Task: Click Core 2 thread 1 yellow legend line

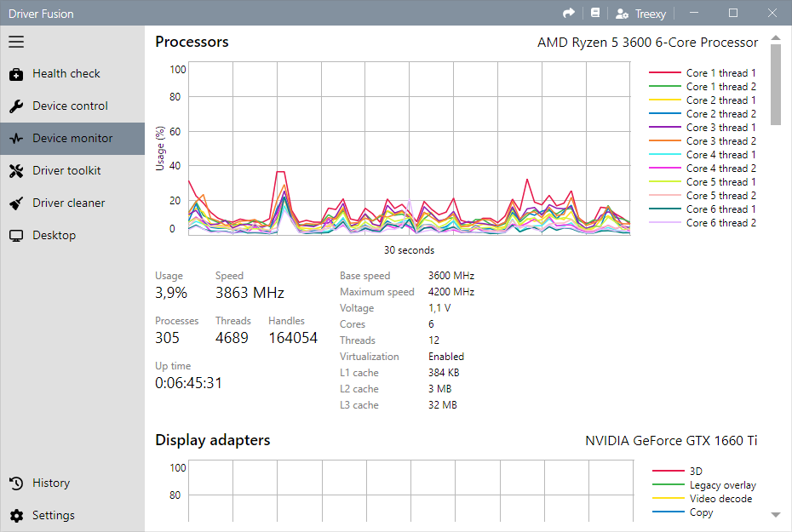Action: [x=665, y=100]
